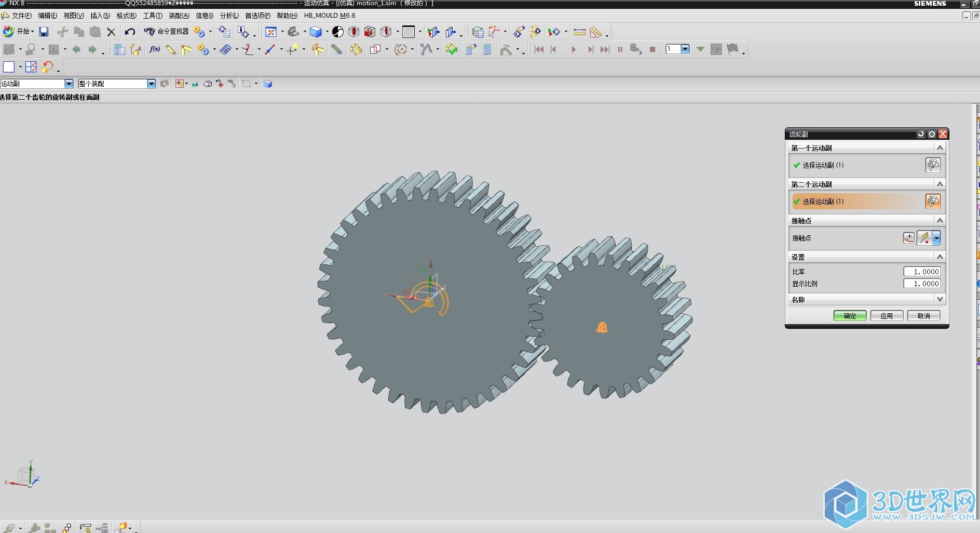
Task: Click the contact point dialog plus icon
Action: click(x=908, y=238)
